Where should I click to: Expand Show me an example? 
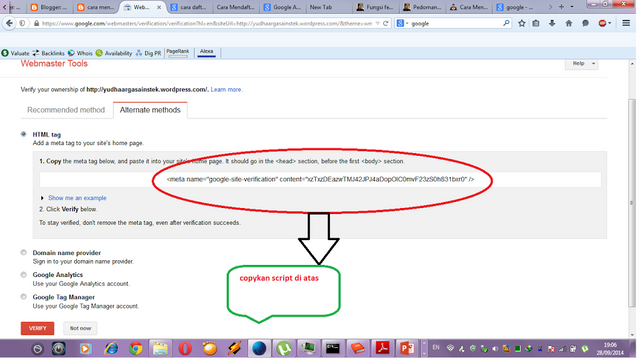(x=77, y=198)
